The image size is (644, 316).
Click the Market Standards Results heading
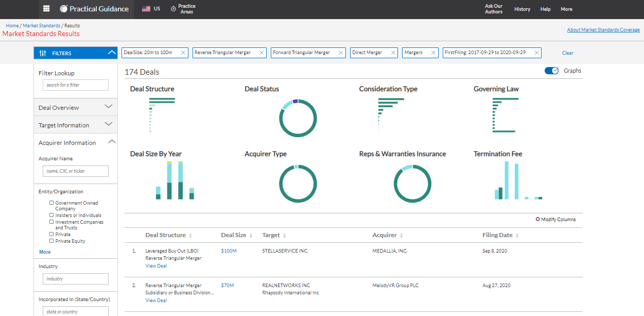pyautogui.click(x=41, y=34)
